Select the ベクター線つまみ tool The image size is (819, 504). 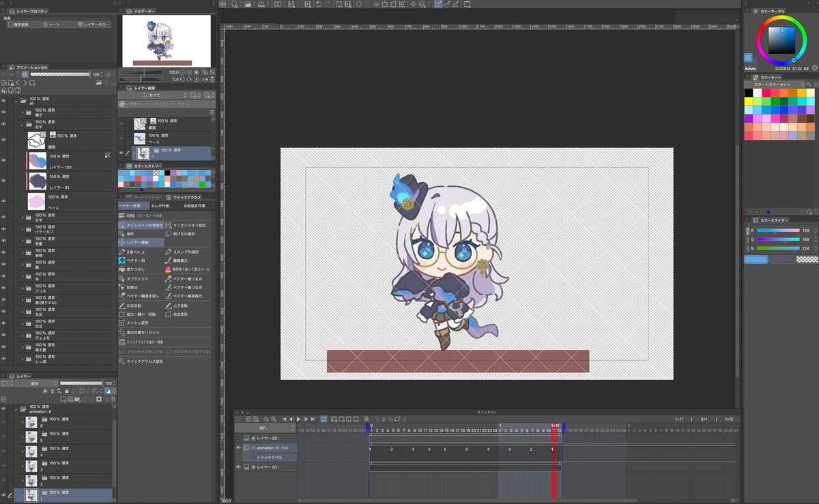186,278
